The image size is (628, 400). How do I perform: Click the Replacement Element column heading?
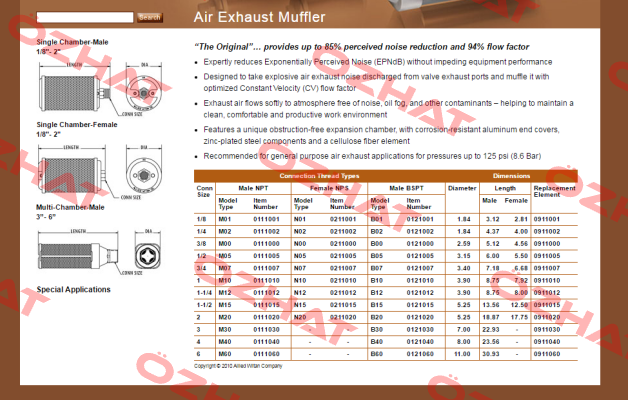tap(554, 191)
